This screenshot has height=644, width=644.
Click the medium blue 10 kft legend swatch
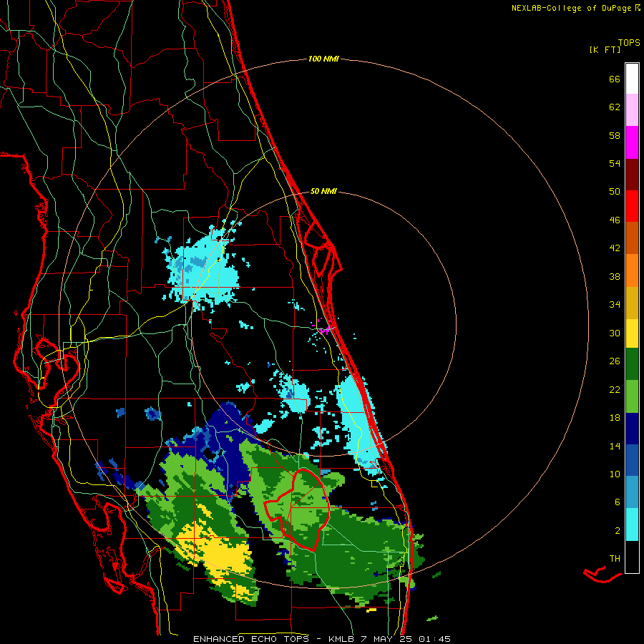pos(632,460)
